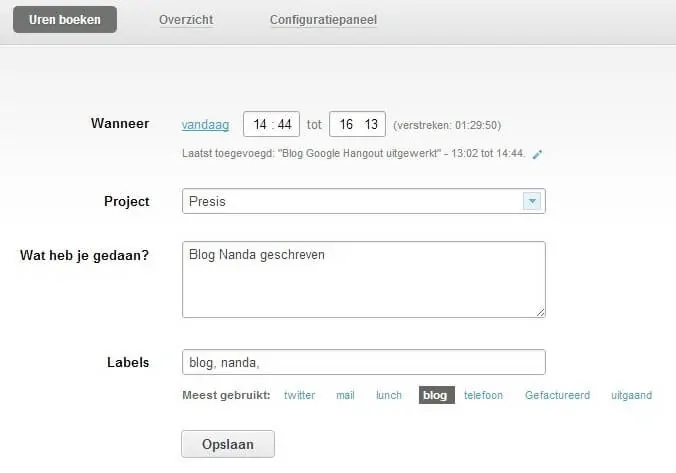The height and width of the screenshot is (473, 676).
Task: Add the telefoon label
Action: (x=483, y=395)
